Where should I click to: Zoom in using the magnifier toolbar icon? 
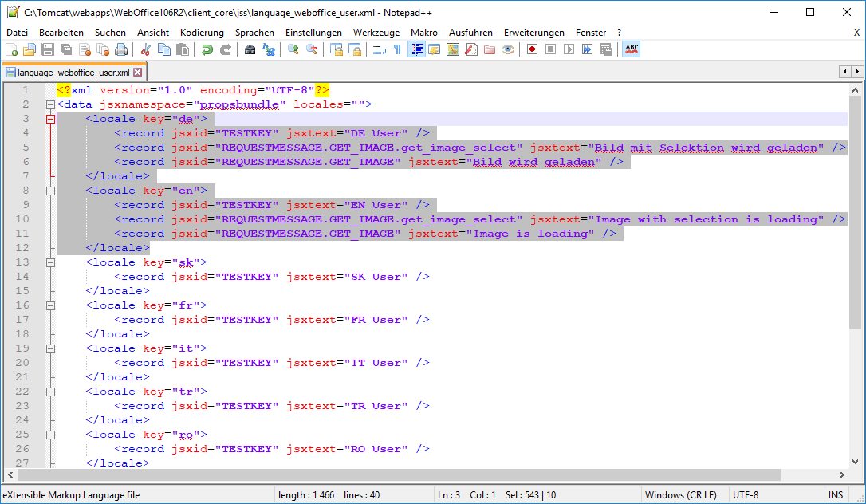point(293,49)
